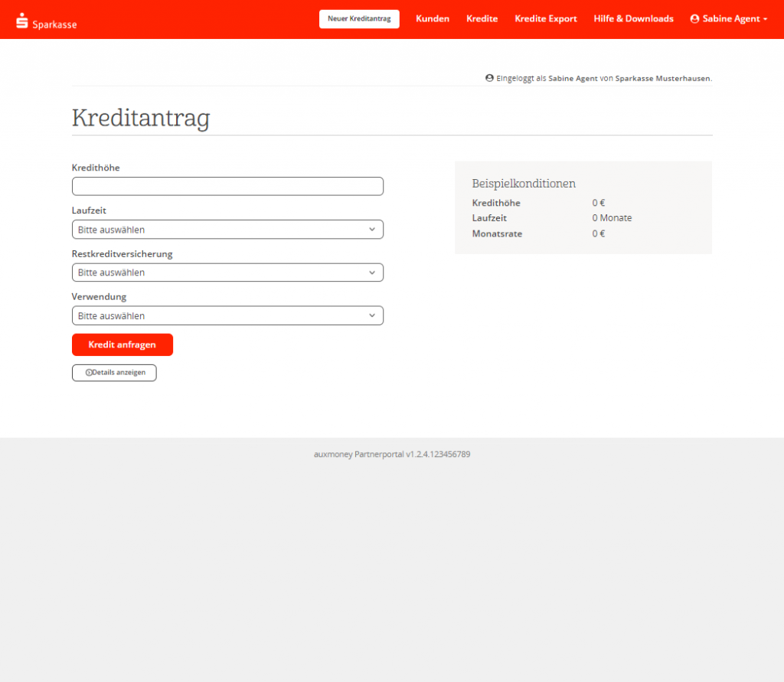Open the Restkreditversicherung dropdown
Screen dimensions: 784x682
pos(227,272)
